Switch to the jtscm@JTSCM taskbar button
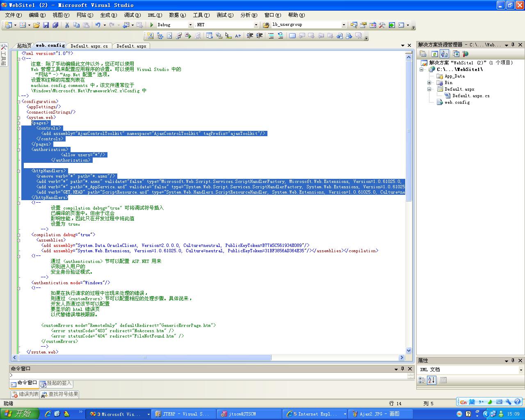 tap(248, 414)
